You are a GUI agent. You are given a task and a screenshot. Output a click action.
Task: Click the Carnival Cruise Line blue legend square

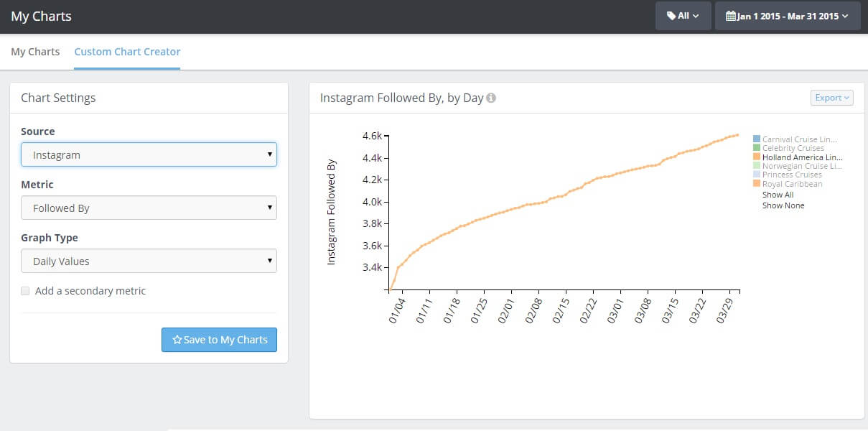757,139
